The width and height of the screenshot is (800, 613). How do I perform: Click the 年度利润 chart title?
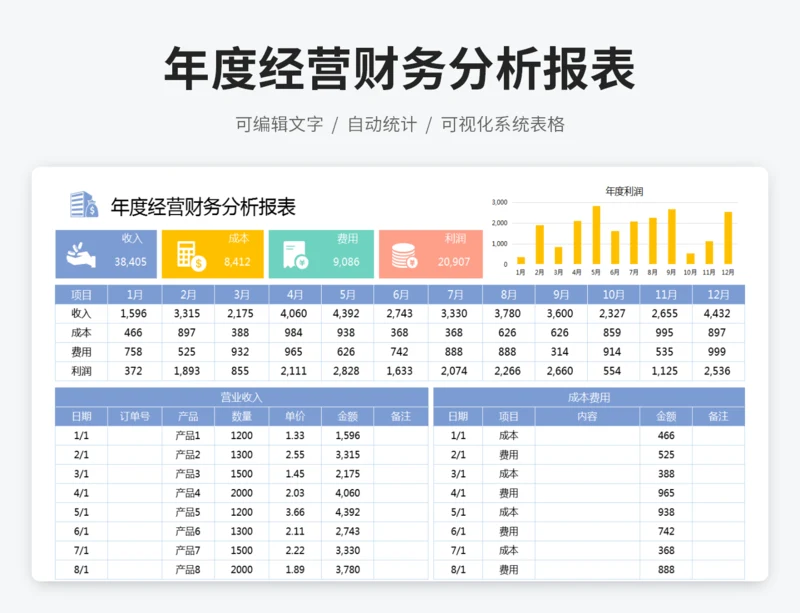point(624,191)
